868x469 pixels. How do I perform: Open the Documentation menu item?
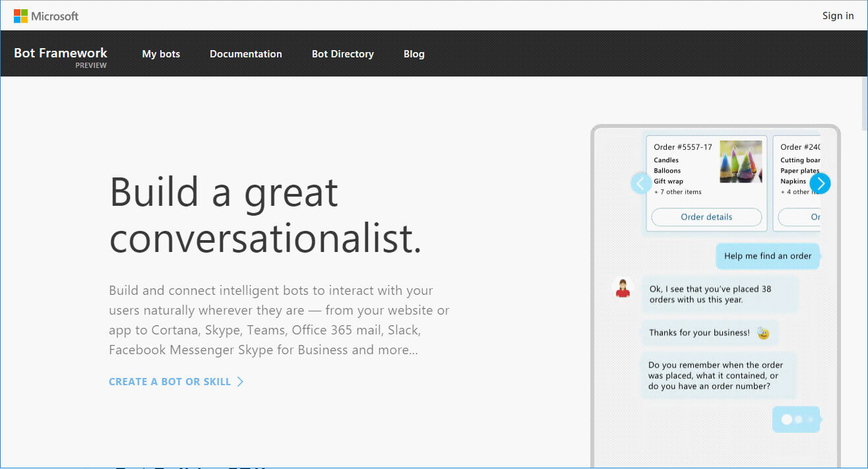pyautogui.click(x=246, y=54)
